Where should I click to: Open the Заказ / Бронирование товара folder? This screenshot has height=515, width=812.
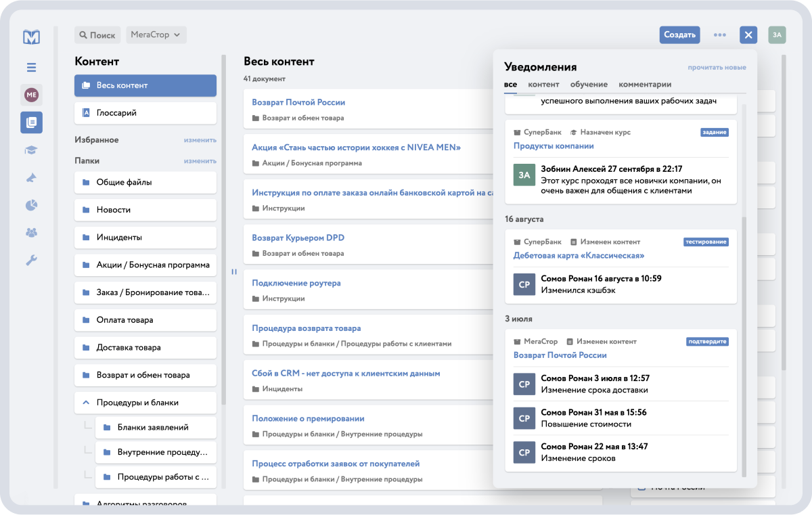(x=145, y=292)
